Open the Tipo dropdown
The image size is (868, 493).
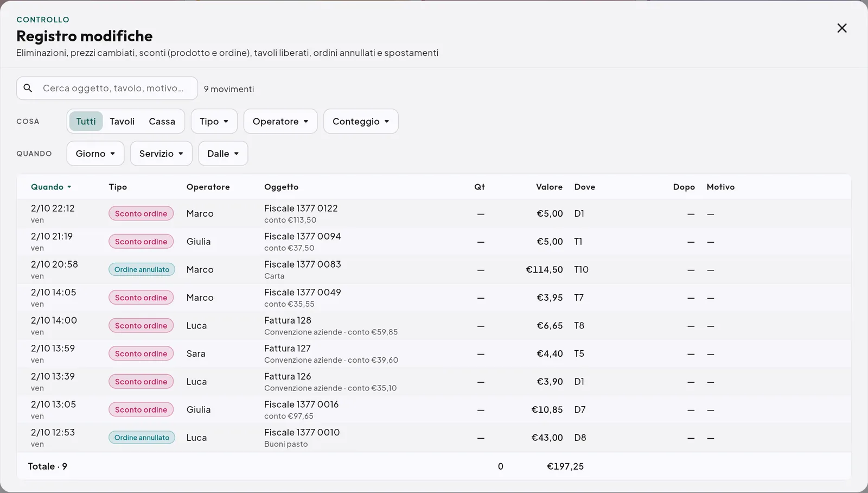coord(214,121)
